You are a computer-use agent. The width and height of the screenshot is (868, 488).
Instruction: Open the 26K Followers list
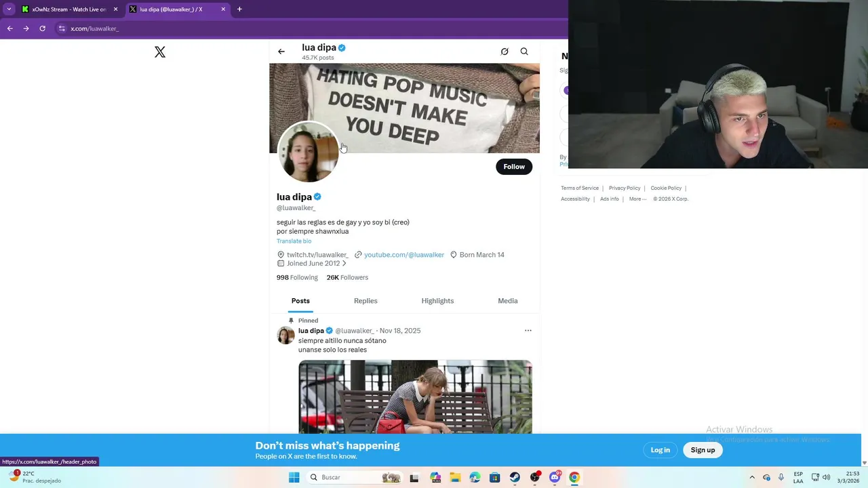(x=347, y=277)
